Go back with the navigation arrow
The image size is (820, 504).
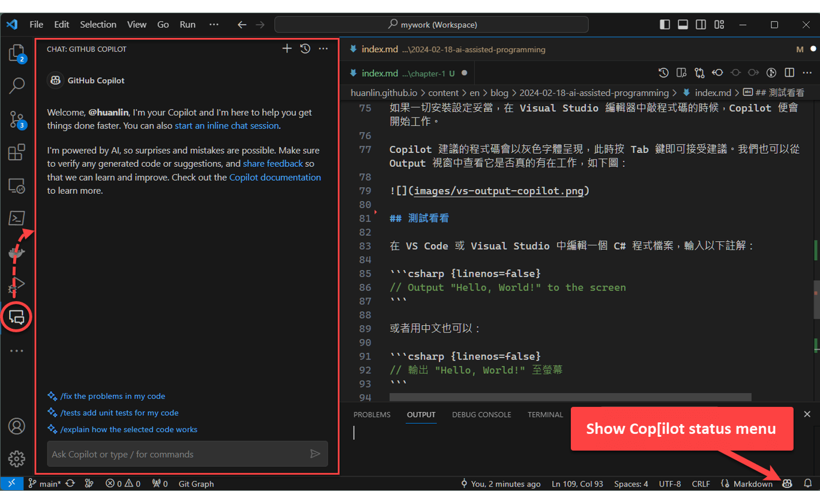(x=242, y=25)
